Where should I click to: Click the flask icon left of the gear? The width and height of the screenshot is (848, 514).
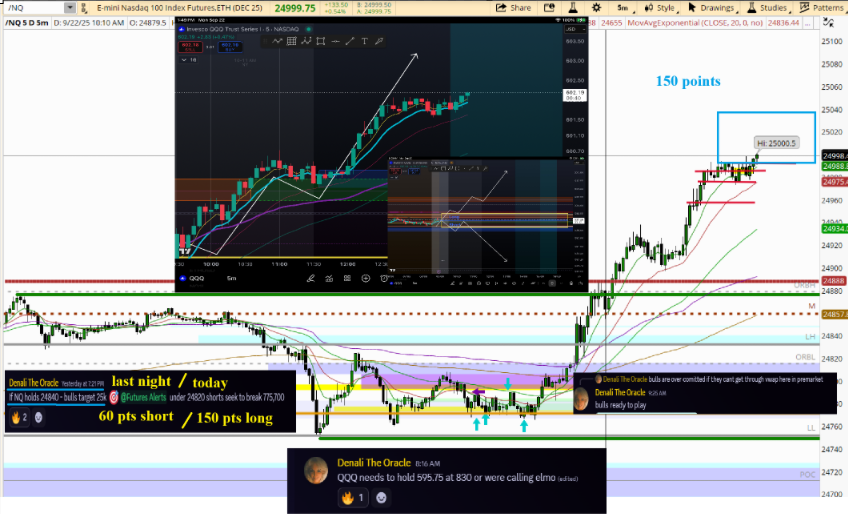click(x=573, y=8)
